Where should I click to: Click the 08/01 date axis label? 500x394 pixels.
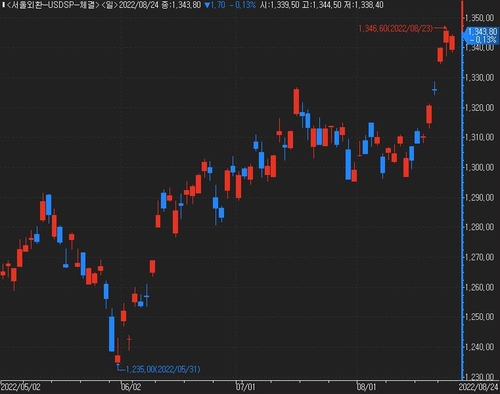pyautogui.click(x=366, y=387)
